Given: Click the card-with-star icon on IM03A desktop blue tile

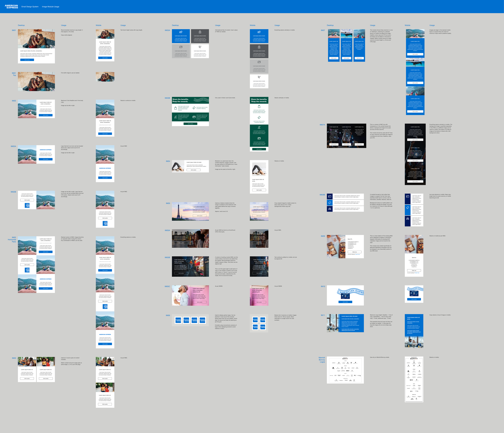Looking at the screenshot, I should click(x=181, y=32).
